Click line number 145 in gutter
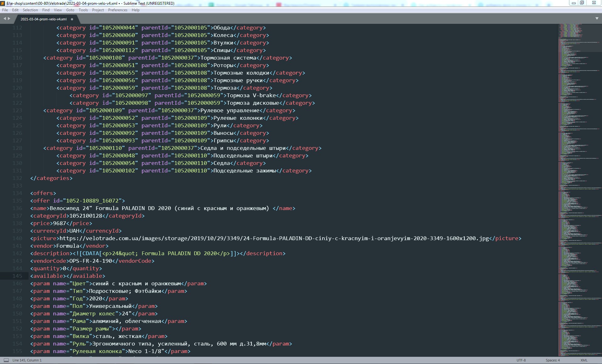This screenshot has width=602, height=364. click(17, 276)
